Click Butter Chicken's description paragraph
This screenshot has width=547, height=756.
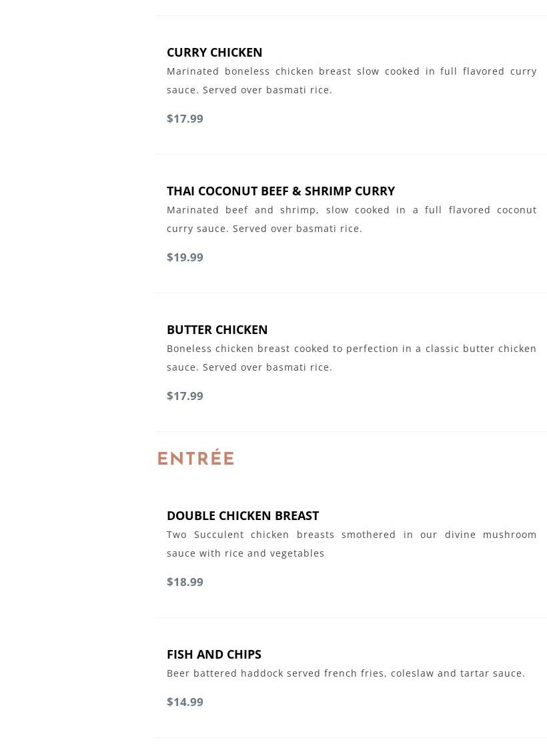(351, 357)
